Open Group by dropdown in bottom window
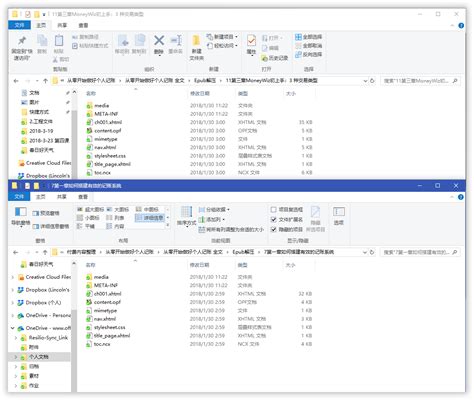474x400 pixels. coord(214,210)
